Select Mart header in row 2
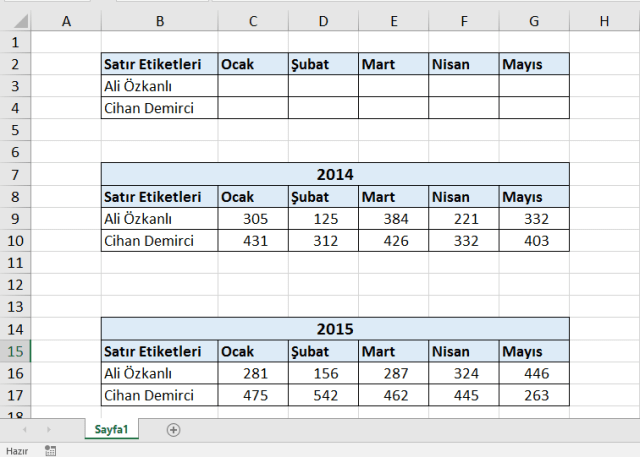 click(393, 64)
